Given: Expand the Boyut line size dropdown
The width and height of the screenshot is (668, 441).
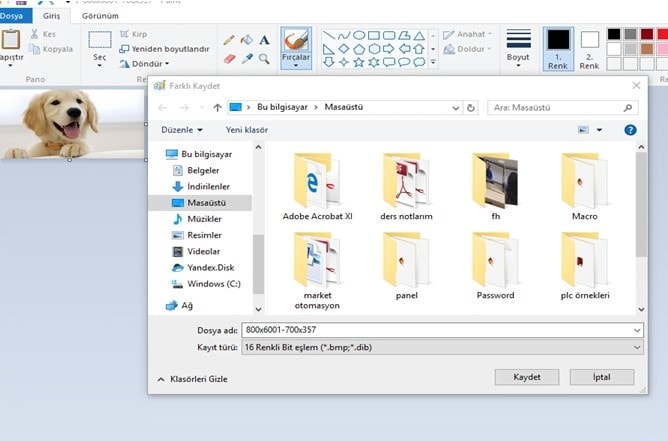Looking at the screenshot, I should click(518, 48).
